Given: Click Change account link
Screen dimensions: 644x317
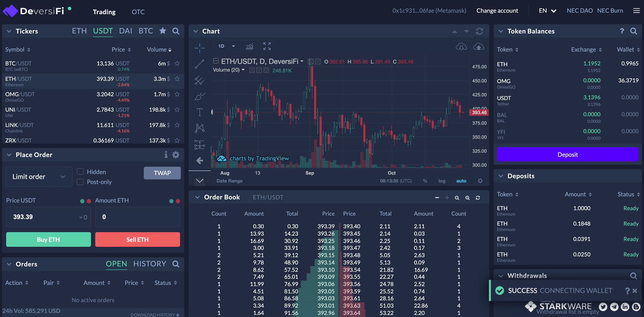Looking at the screenshot, I should (497, 11).
